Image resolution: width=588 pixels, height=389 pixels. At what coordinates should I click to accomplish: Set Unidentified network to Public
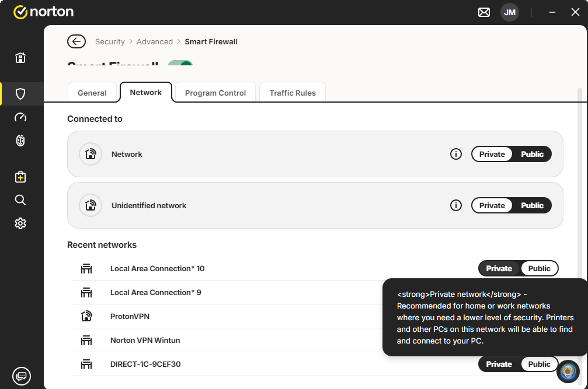pos(532,205)
